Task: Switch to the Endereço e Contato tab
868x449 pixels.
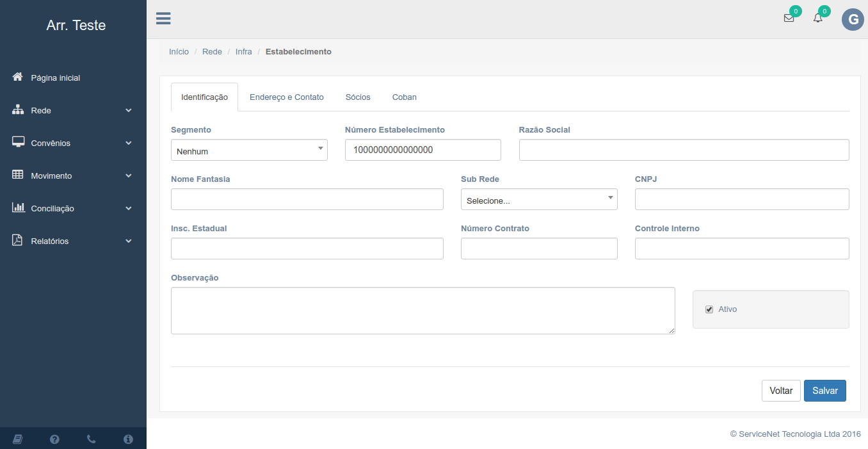Action: [286, 97]
